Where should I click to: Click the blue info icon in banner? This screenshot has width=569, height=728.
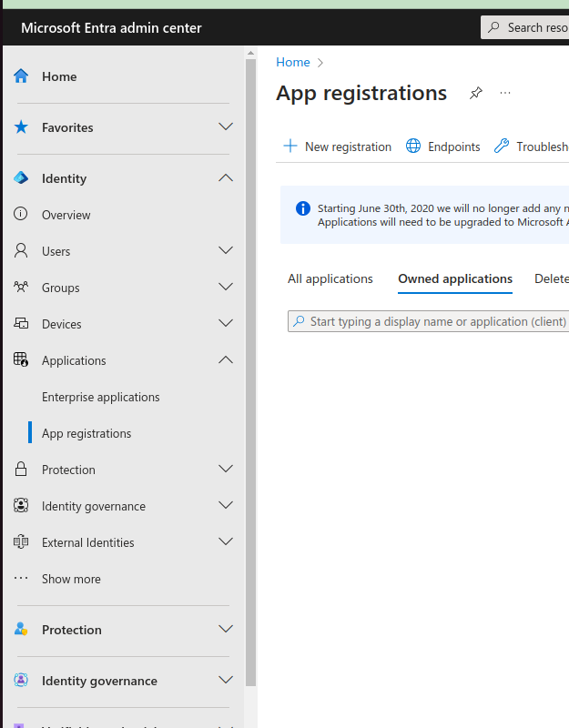coord(303,208)
